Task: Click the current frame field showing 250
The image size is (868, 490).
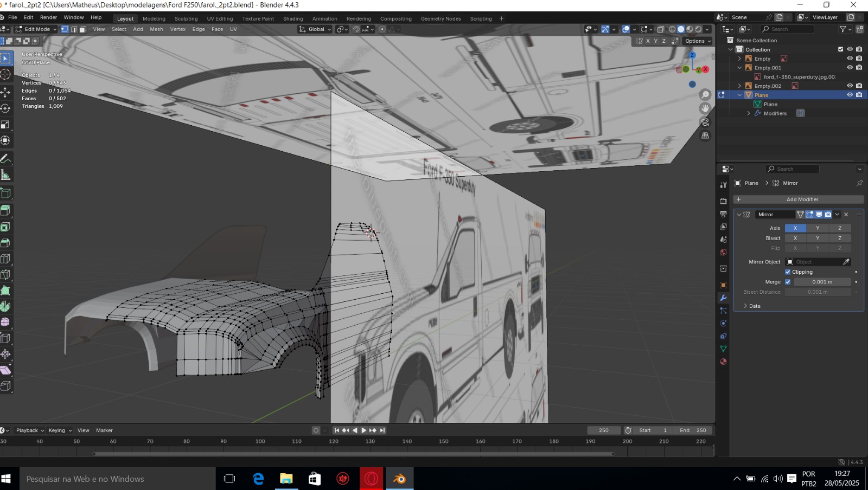Action: (604, 430)
